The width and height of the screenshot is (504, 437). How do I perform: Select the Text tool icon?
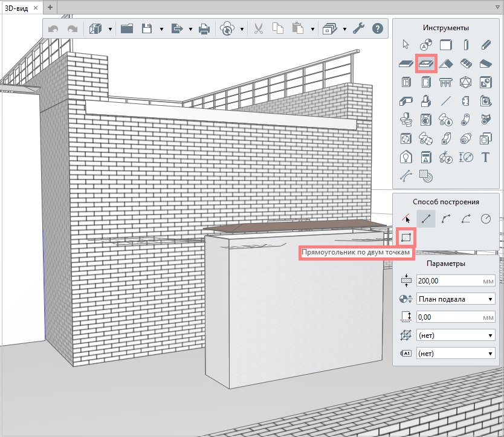[485, 158]
